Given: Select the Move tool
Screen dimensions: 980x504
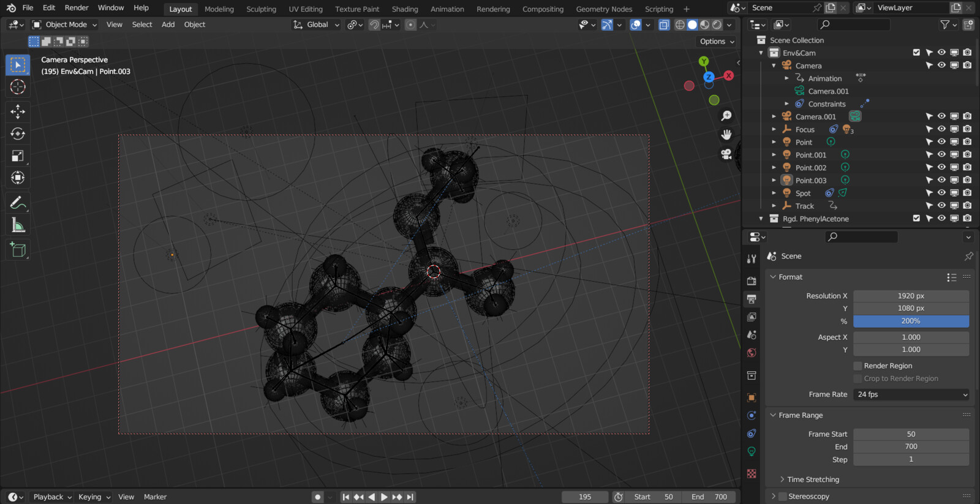Looking at the screenshot, I should click(x=18, y=111).
